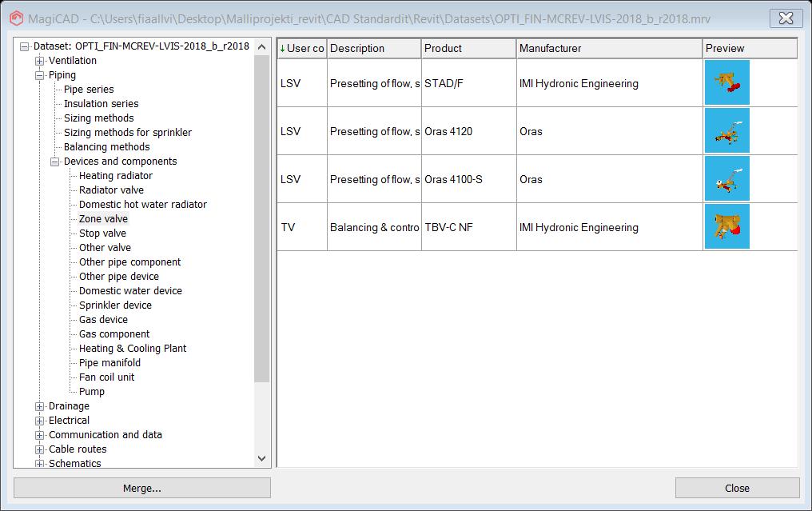
Task: Select Balancing methods tree item
Action: 106,147
